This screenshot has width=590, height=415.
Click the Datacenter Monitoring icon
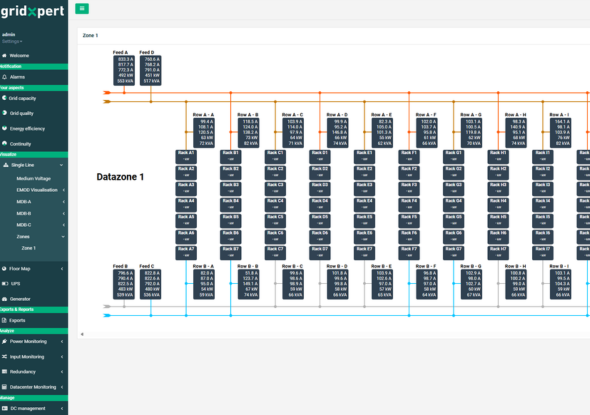click(5, 387)
